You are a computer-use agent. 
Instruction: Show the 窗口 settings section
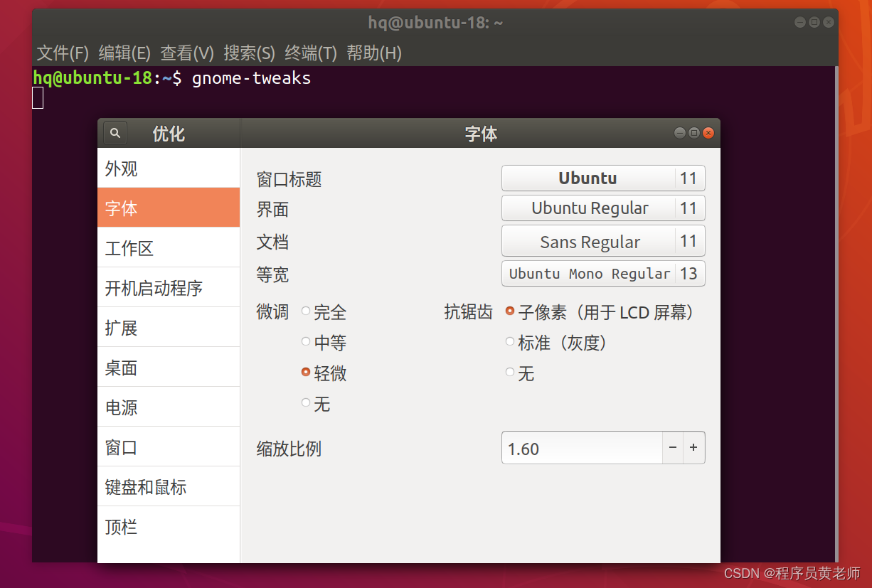[x=169, y=447]
